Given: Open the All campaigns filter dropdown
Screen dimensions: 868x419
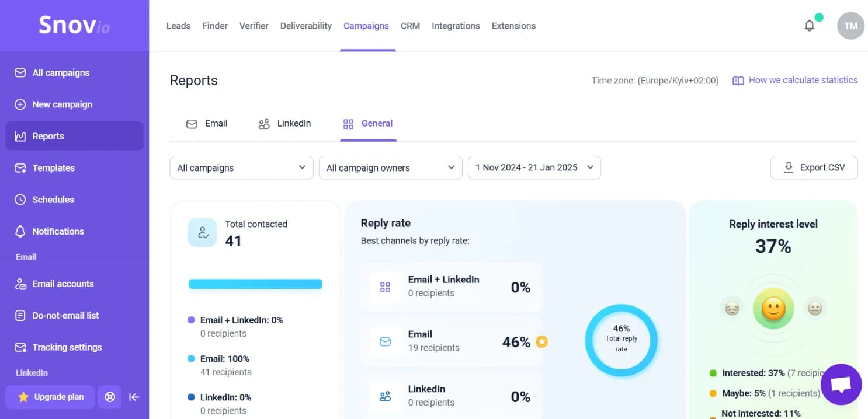Looking at the screenshot, I should pyautogui.click(x=241, y=167).
